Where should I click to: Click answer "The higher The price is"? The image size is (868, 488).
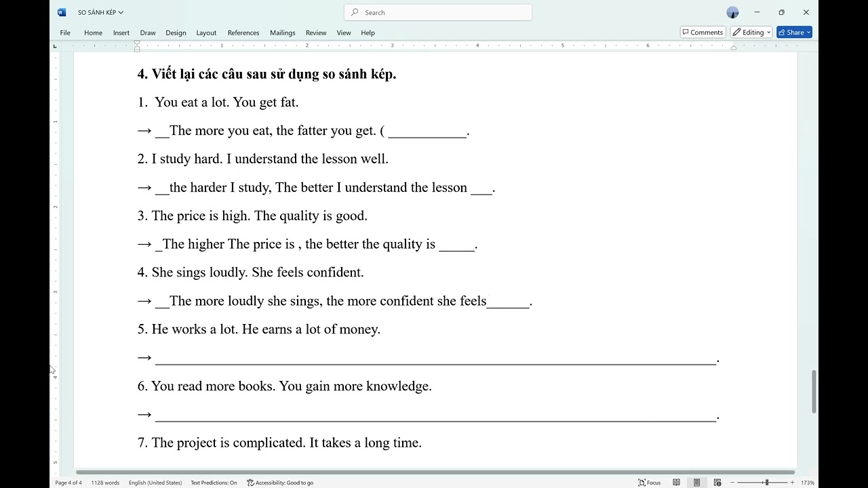point(229,245)
